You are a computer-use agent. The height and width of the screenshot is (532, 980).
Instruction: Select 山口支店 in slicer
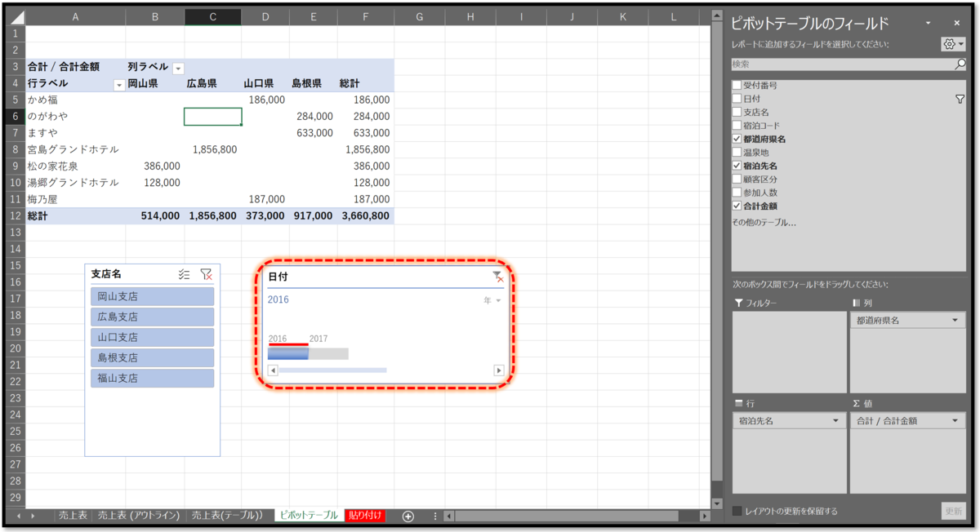(152, 338)
